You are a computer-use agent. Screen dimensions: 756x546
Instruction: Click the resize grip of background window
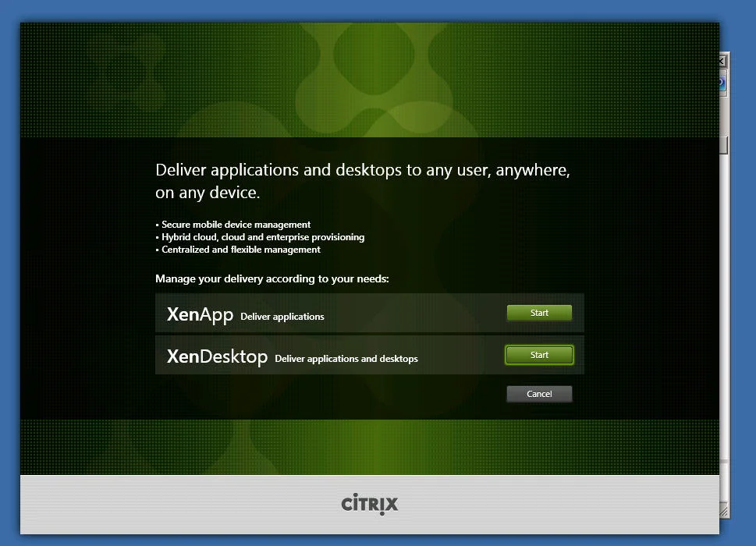(x=724, y=511)
